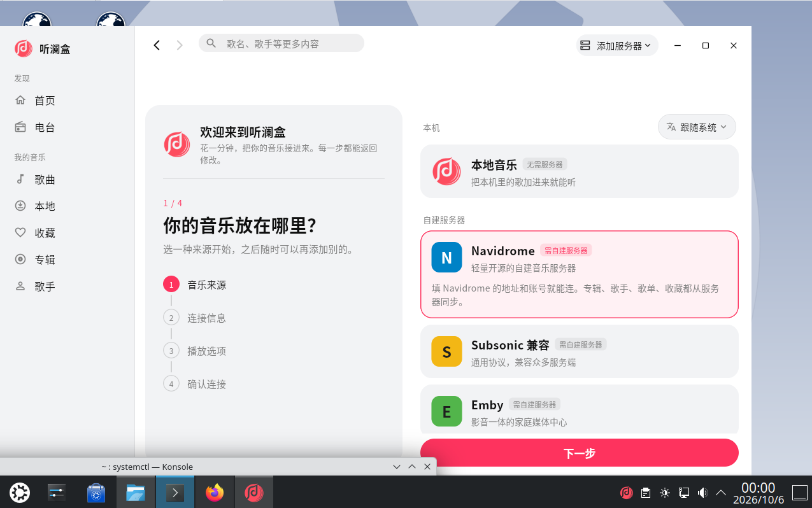Viewport: 812px width, 508px height.
Task: Click the Konsole title "~ : systemctl — Konsole"
Action: [x=147, y=467]
